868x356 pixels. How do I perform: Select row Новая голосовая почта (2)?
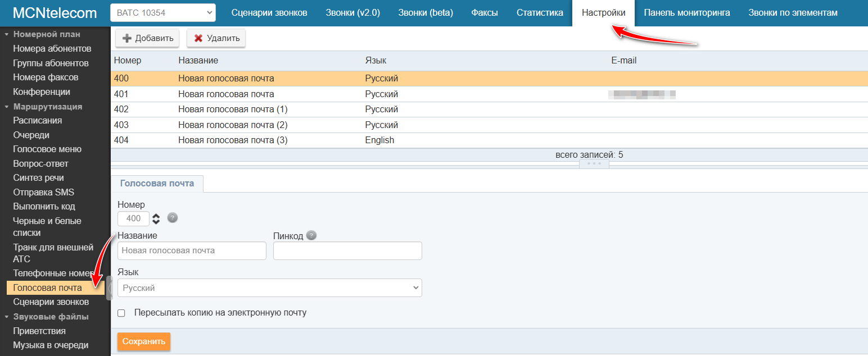[x=489, y=125]
